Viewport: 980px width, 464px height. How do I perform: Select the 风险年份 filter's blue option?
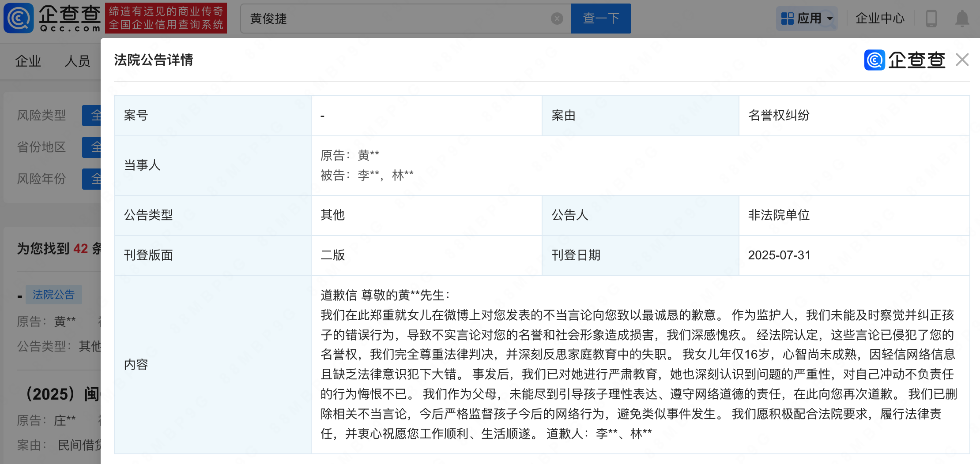(92, 179)
